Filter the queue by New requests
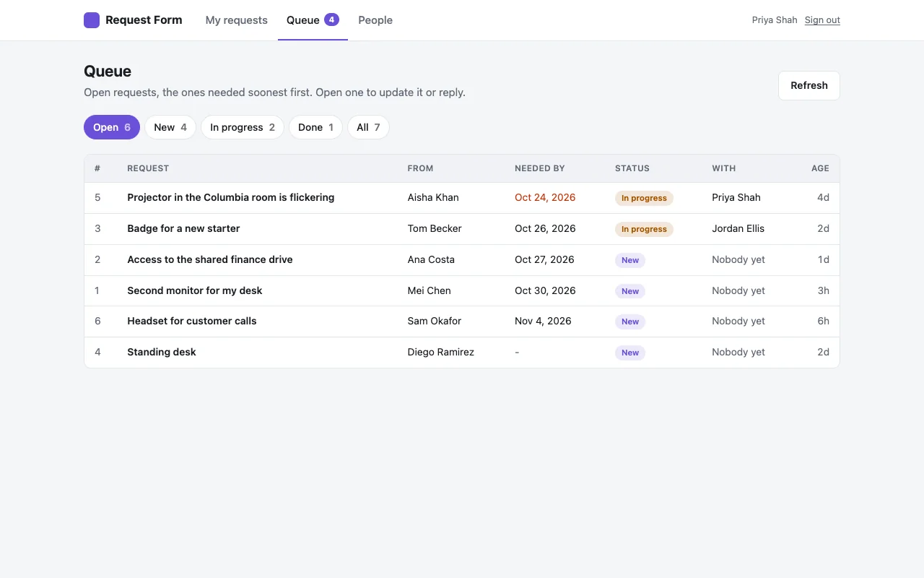Viewport: 924px width, 578px height. point(170,127)
